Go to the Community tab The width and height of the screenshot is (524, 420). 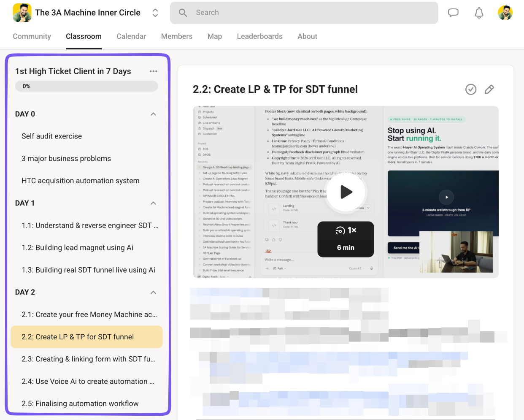coord(32,36)
